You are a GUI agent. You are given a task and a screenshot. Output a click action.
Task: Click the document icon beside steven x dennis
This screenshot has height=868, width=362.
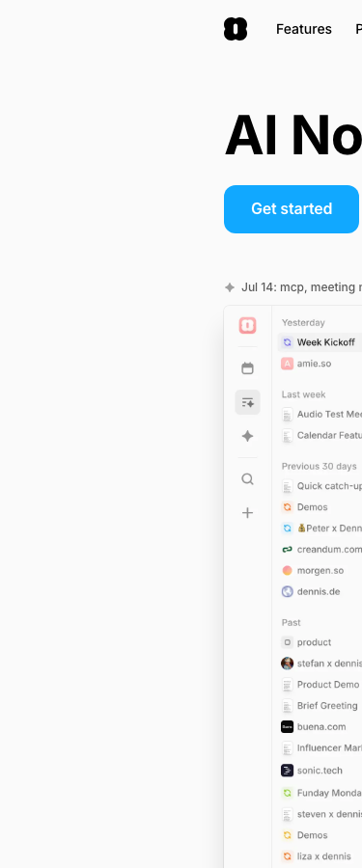coord(287,814)
